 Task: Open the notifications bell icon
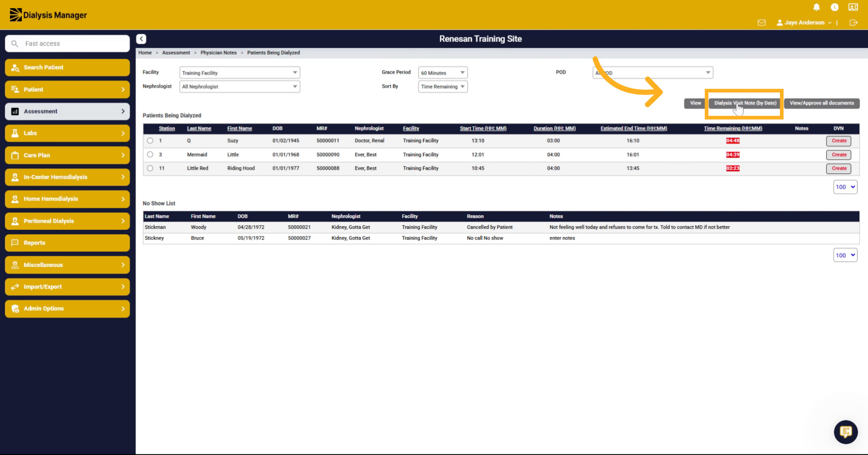coord(816,7)
